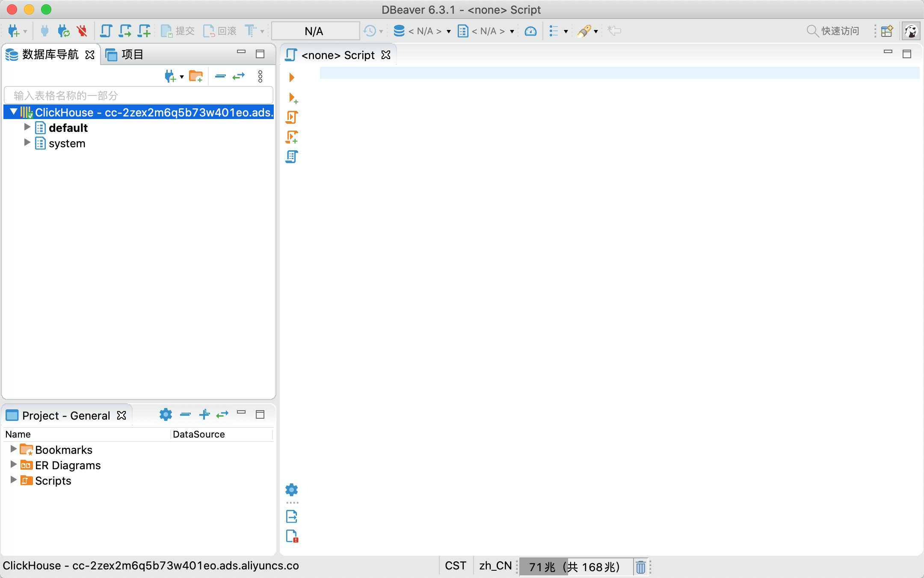924x578 pixels.
Task: Click the Name column header
Action: 87,434
